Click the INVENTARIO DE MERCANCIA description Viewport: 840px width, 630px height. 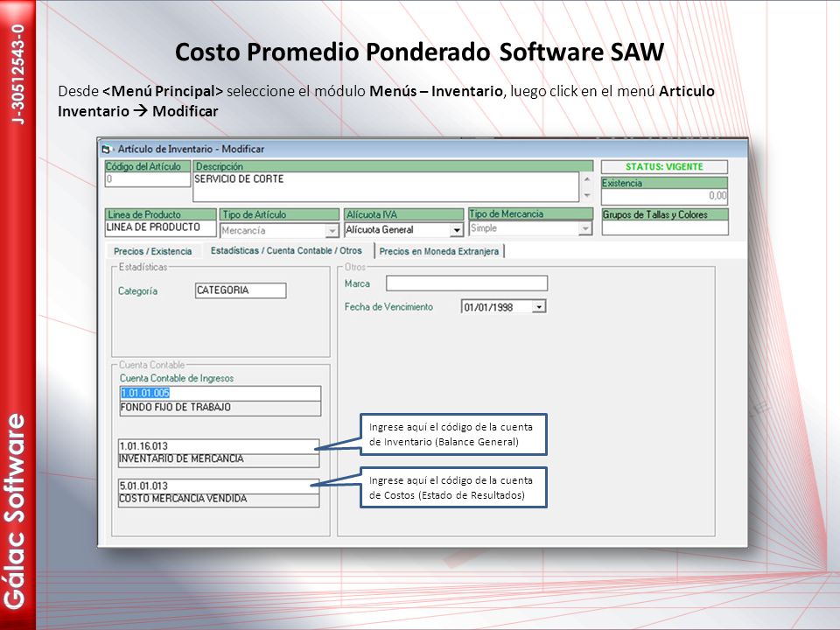pyautogui.click(x=181, y=459)
